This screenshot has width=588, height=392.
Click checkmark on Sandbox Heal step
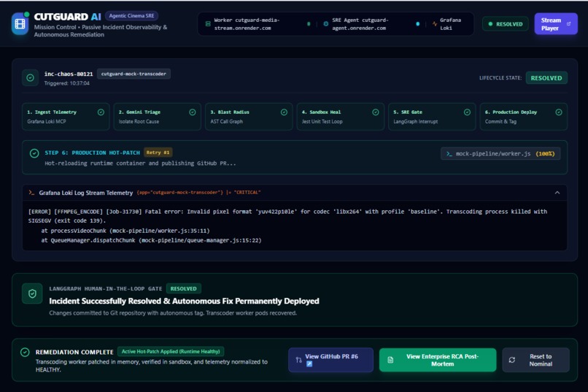376,112
